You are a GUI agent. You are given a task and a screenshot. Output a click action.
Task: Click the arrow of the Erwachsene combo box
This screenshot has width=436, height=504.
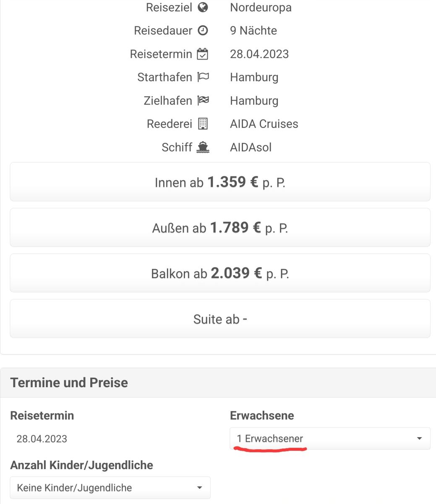[419, 438]
